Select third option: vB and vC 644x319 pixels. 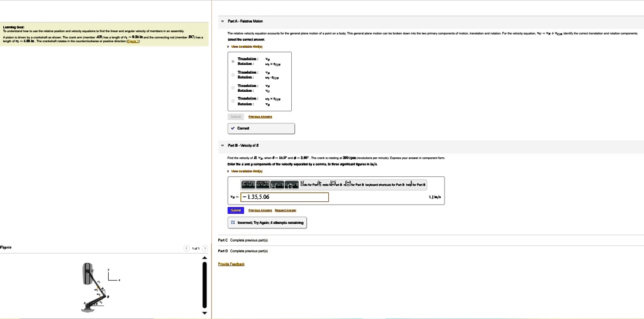(x=233, y=88)
